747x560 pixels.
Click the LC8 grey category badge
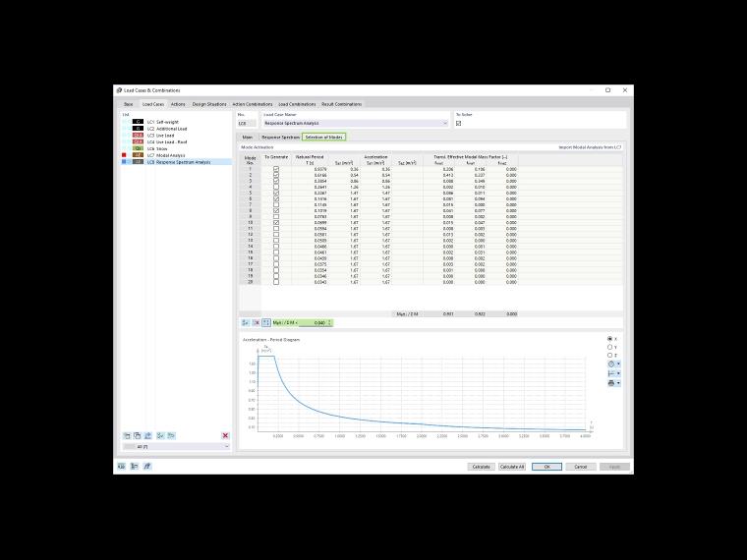[x=138, y=162]
